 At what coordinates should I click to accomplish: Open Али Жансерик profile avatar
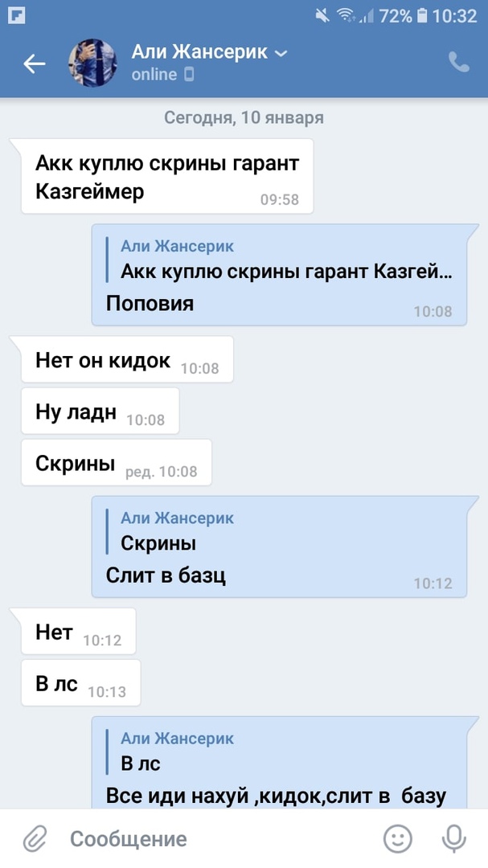click(92, 63)
